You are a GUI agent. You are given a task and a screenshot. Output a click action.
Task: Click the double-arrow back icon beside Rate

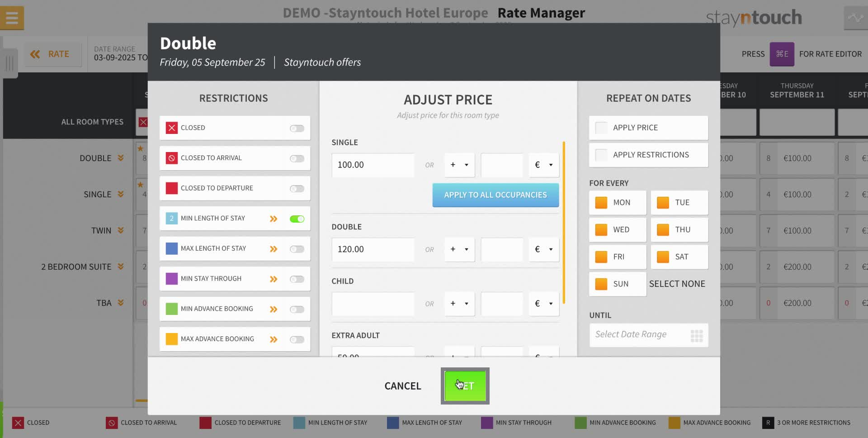click(x=35, y=54)
